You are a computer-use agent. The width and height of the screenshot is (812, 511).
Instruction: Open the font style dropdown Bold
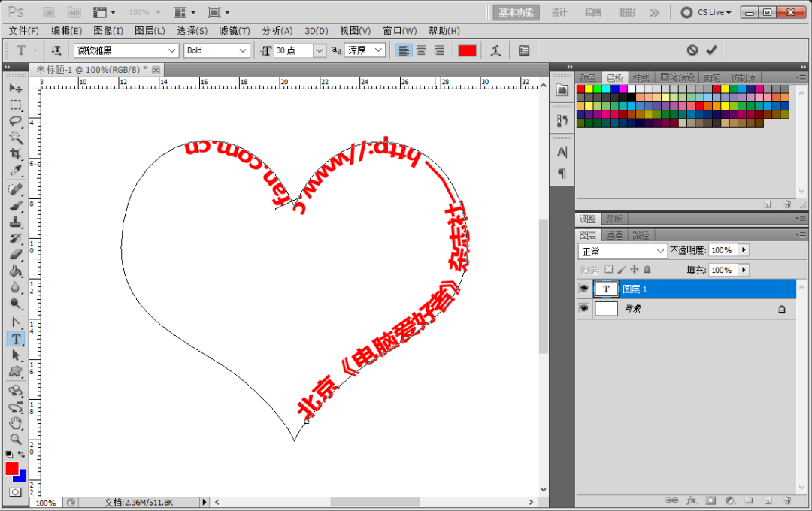(243, 50)
